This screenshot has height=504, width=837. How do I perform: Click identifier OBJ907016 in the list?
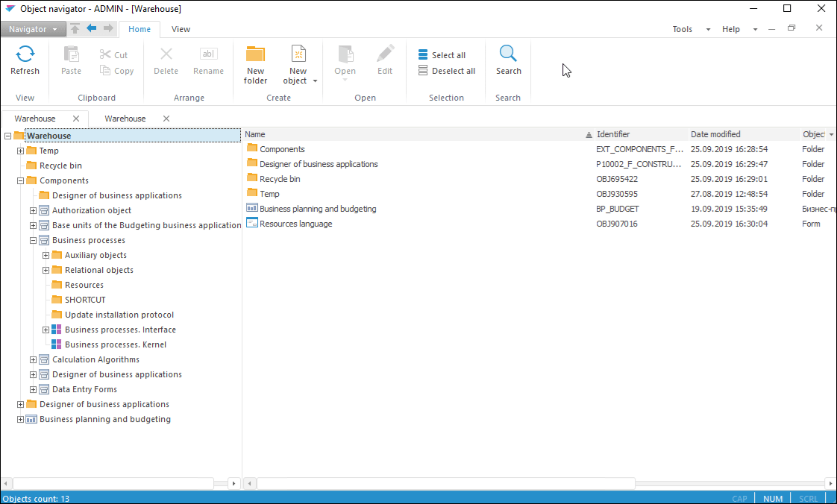coord(616,224)
